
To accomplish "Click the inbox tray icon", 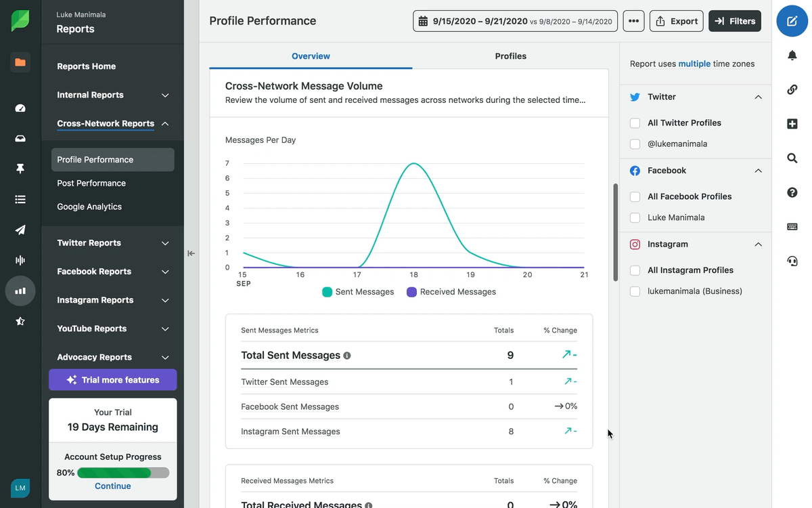I will pos(20,138).
